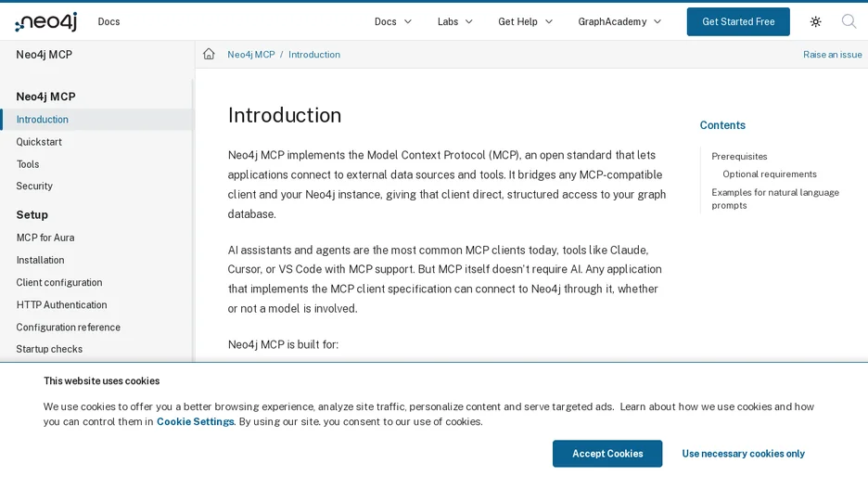Open Tools sidebar page
The image size is (868, 489).
28,164
